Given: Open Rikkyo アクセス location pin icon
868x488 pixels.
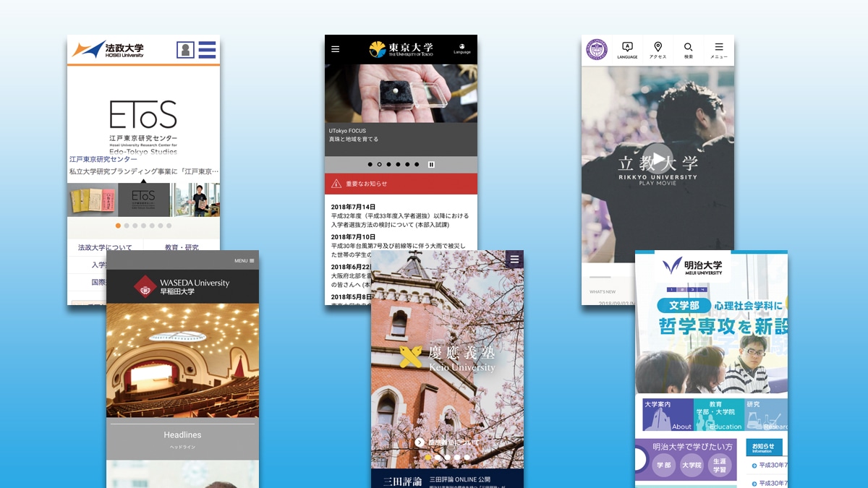Looking at the screenshot, I should tap(658, 50).
